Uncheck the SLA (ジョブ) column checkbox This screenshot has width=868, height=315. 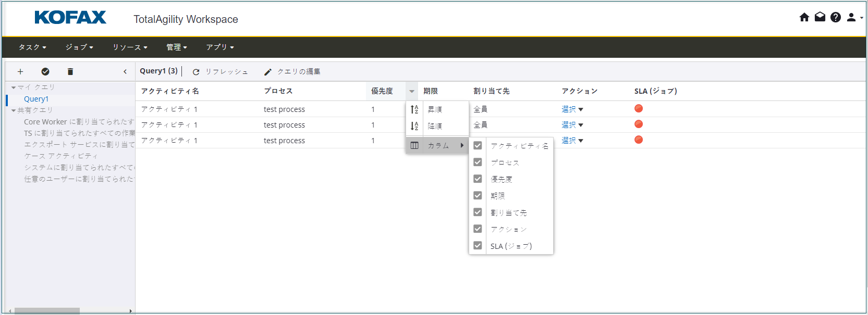(x=478, y=246)
